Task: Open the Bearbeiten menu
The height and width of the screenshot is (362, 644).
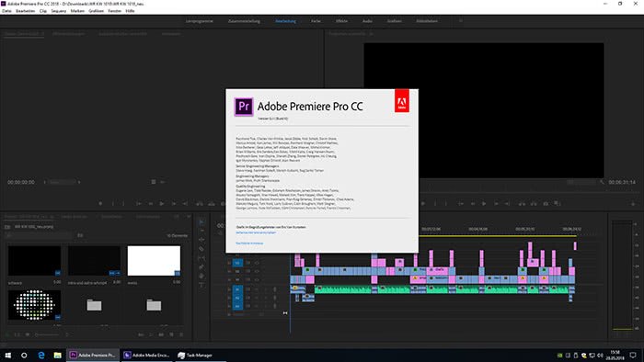Action: (26, 11)
